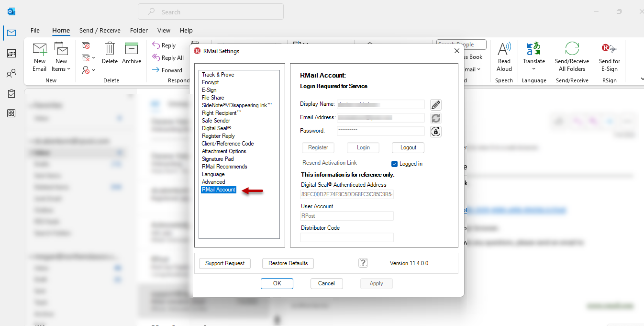Open the New Items dropdown
Viewport: 644px width, 326px height.
(x=61, y=68)
